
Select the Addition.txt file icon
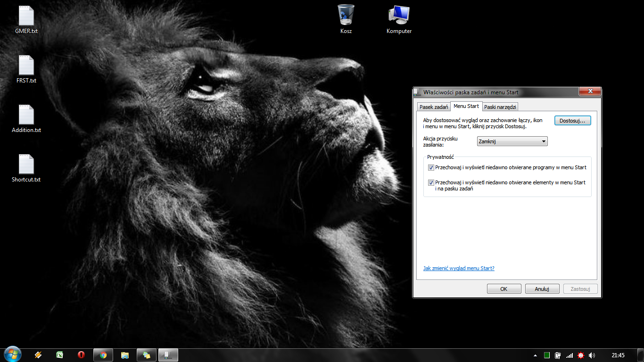(26, 119)
